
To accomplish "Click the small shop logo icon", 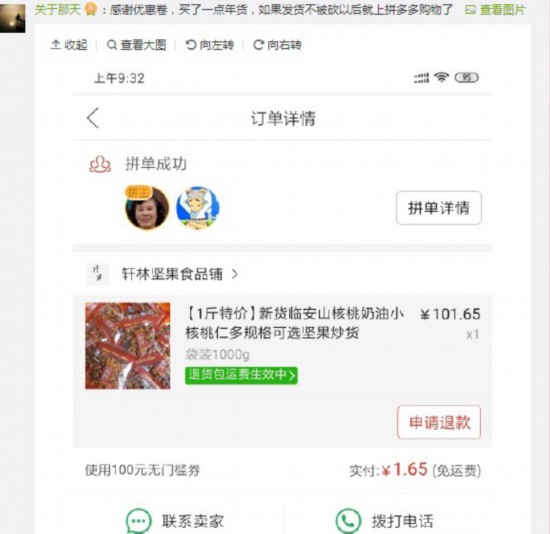I will [98, 274].
